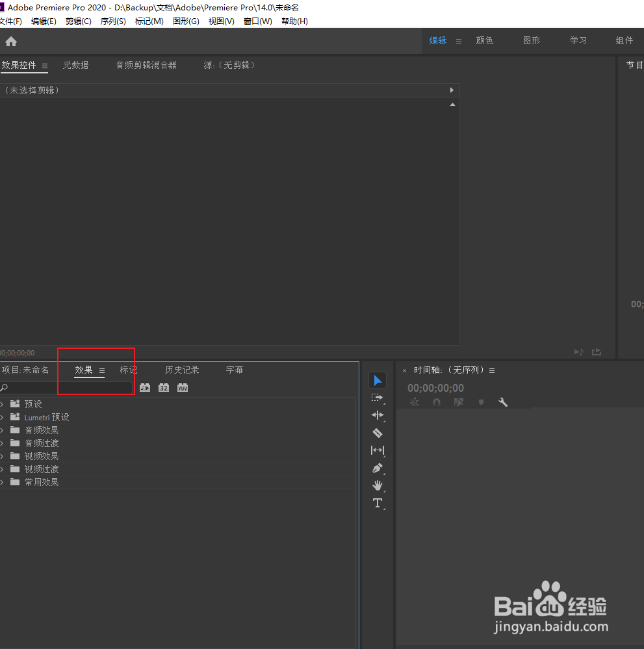This screenshot has height=649, width=644.
Task: Switch to the 编辑 workspace
Action: point(438,40)
